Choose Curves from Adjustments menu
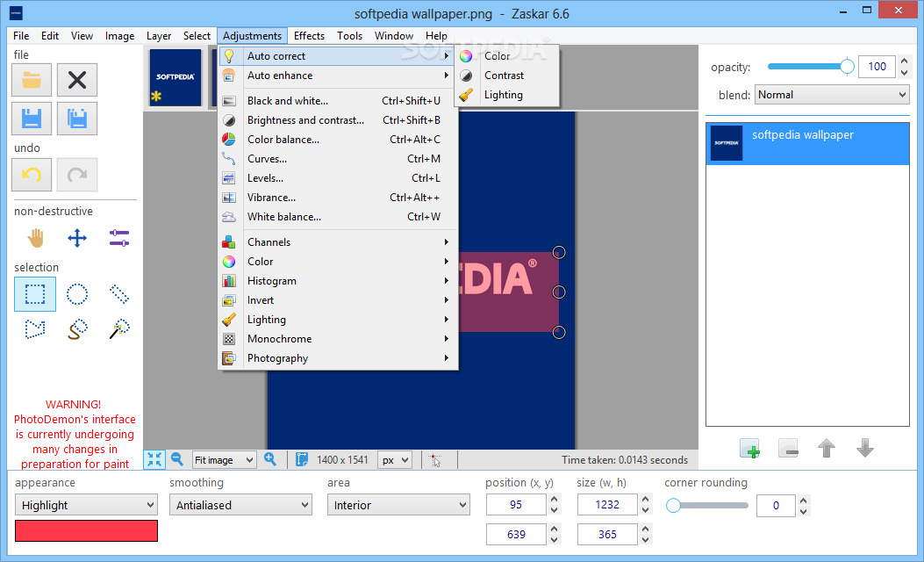The height and width of the screenshot is (562, 924). point(336,159)
